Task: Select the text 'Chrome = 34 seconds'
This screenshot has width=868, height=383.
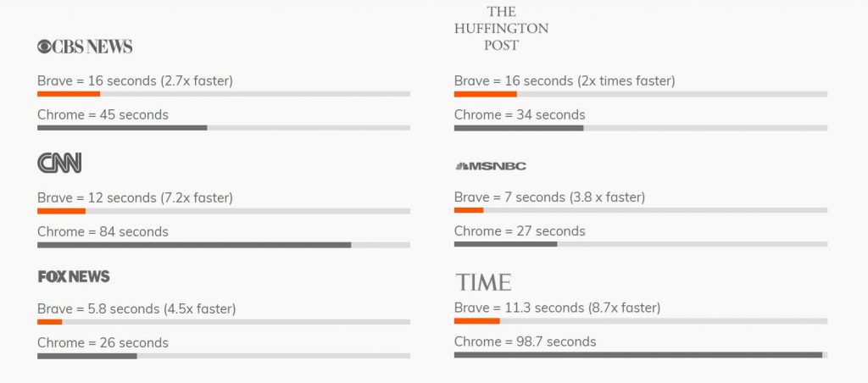Action: [x=520, y=114]
